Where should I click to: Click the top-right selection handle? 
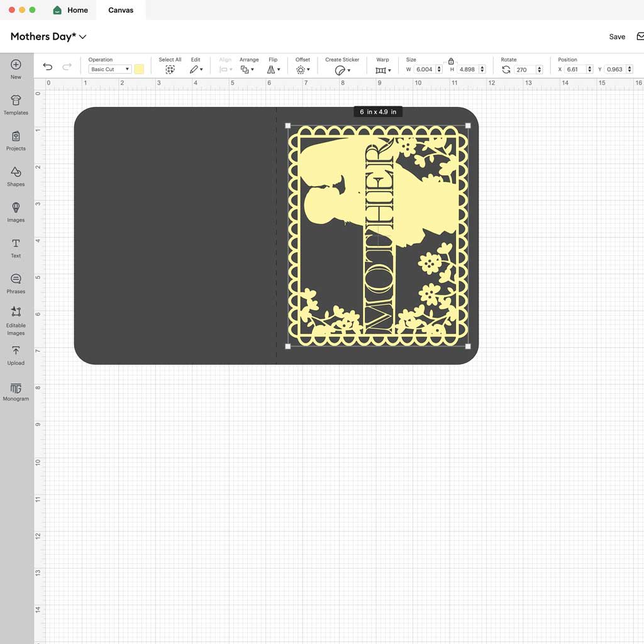468,126
